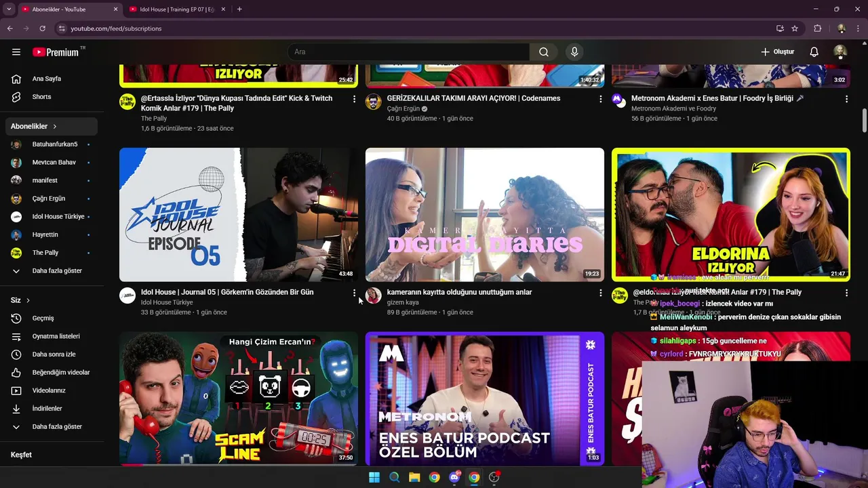
Task: Go back in browser
Action: [9, 28]
